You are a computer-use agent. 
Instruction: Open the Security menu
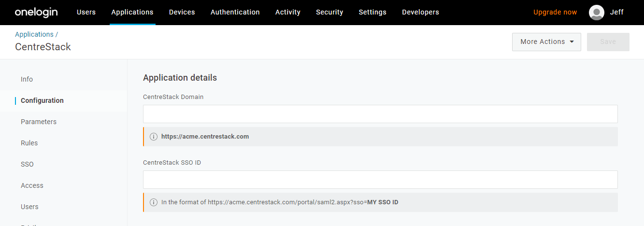pyautogui.click(x=329, y=13)
